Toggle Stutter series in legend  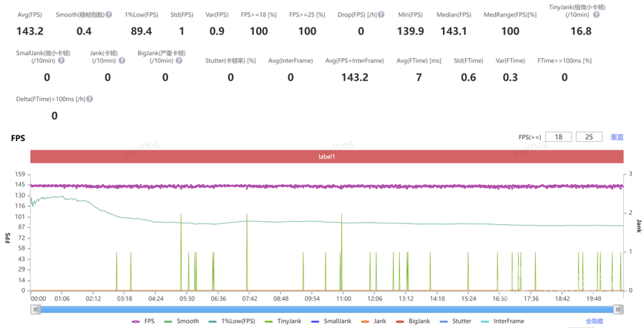455,321
